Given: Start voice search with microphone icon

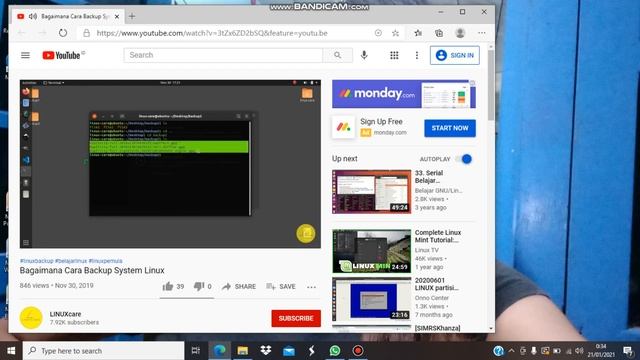Looking at the screenshot, I should point(364,55).
